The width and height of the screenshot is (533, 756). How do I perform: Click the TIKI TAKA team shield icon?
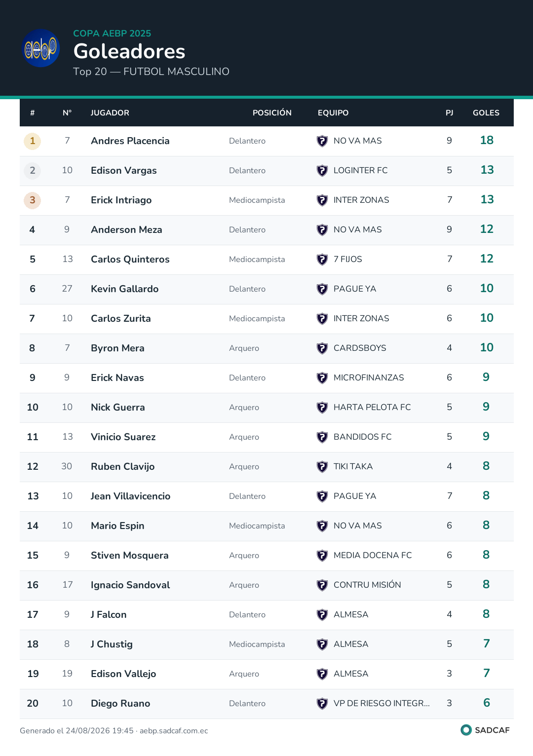[x=322, y=467]
